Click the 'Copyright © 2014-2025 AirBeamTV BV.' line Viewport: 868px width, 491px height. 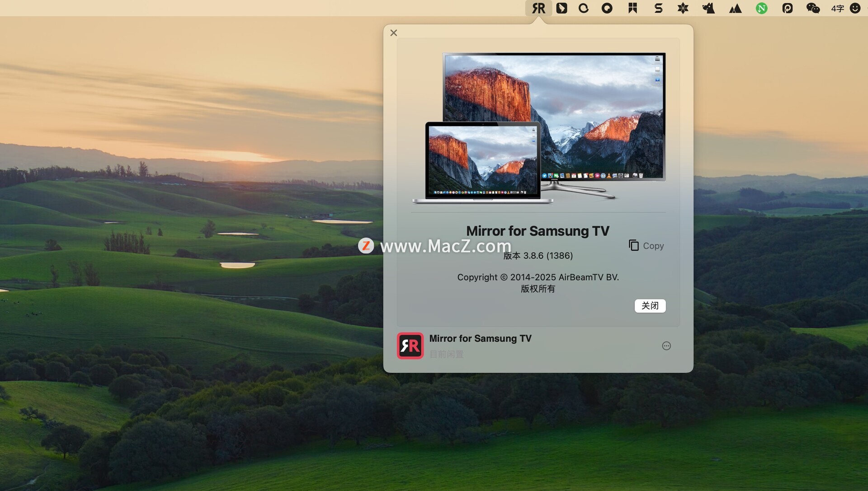coord(538,277)
